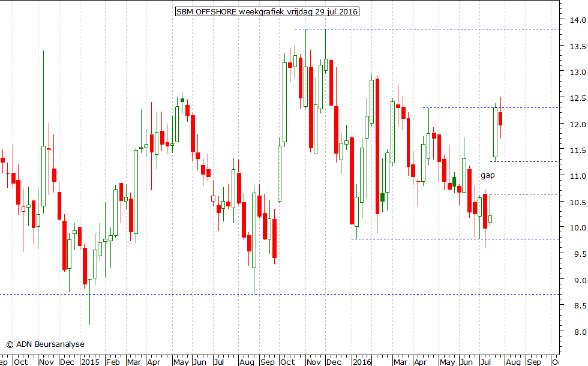This screenshot has height=366, width=588.
Task: Select the '© ADN Beursanalyse' copyright text
Action: pyautogui.click(x=46, y=344)
